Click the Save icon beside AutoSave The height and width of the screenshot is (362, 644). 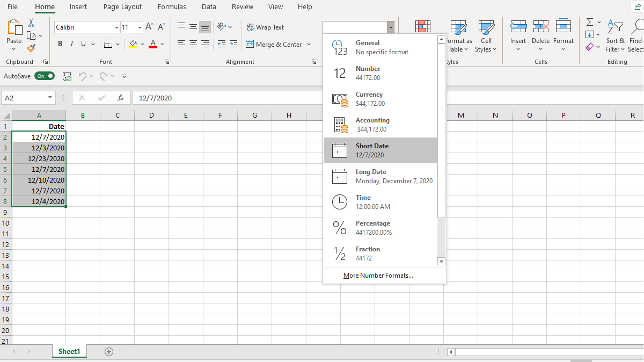coord(67,76)
